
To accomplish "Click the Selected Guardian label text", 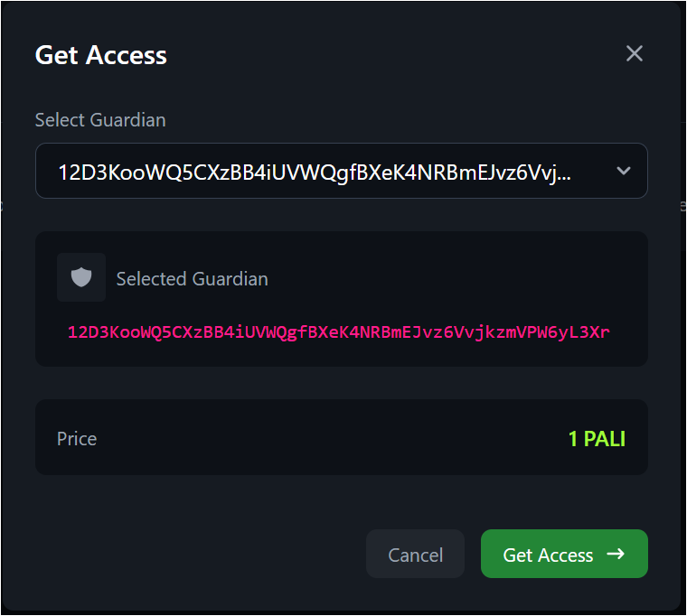I will pos(192,278).
